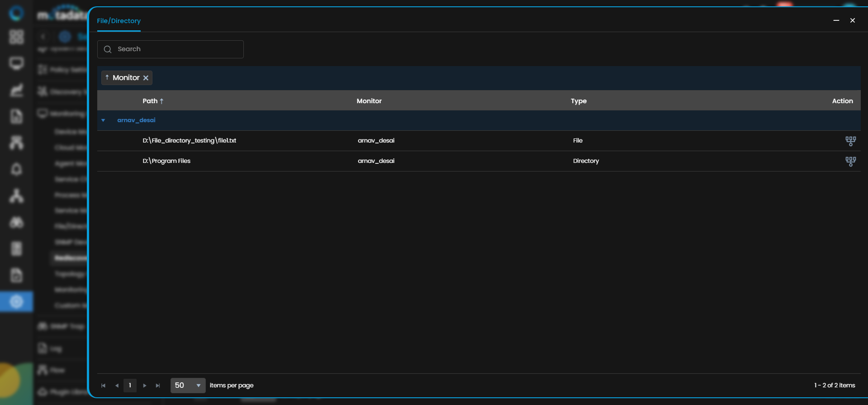Open topology action for Program Files row

point(850,161)
